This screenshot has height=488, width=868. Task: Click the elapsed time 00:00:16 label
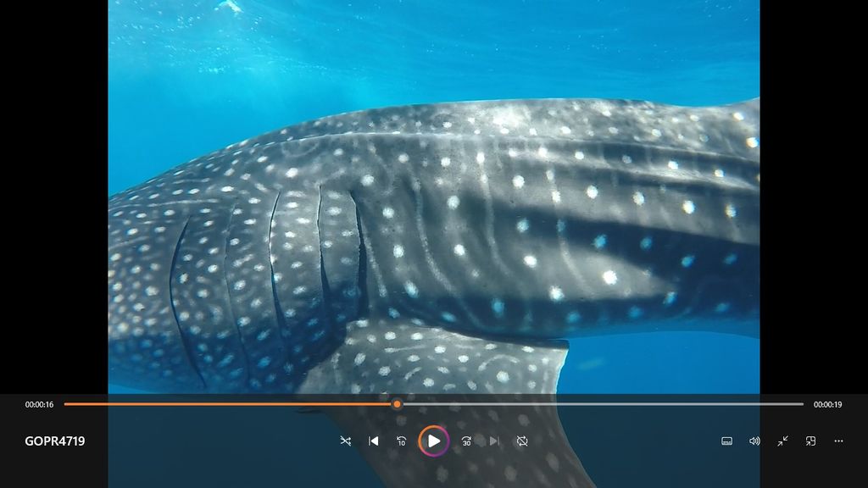(x=39, y=404)
